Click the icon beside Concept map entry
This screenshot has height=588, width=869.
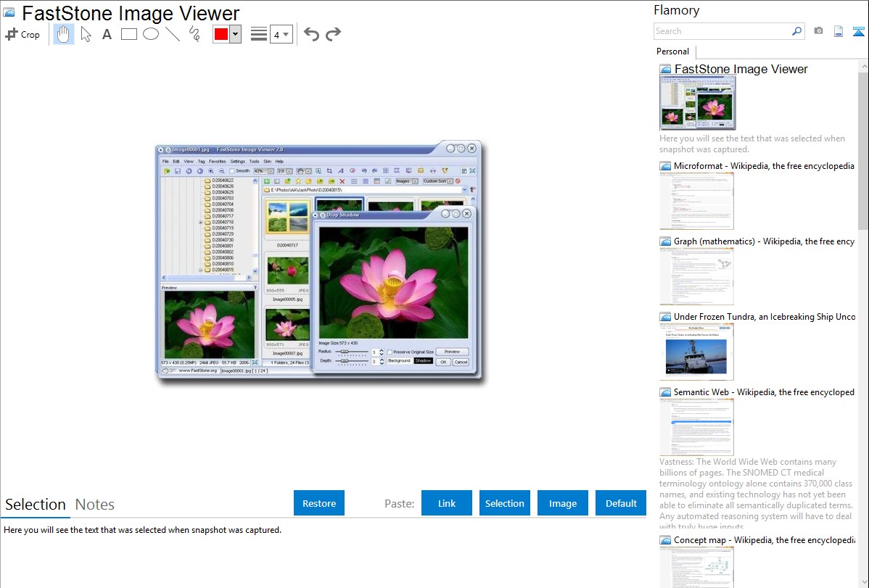click(x=665, y=539)
